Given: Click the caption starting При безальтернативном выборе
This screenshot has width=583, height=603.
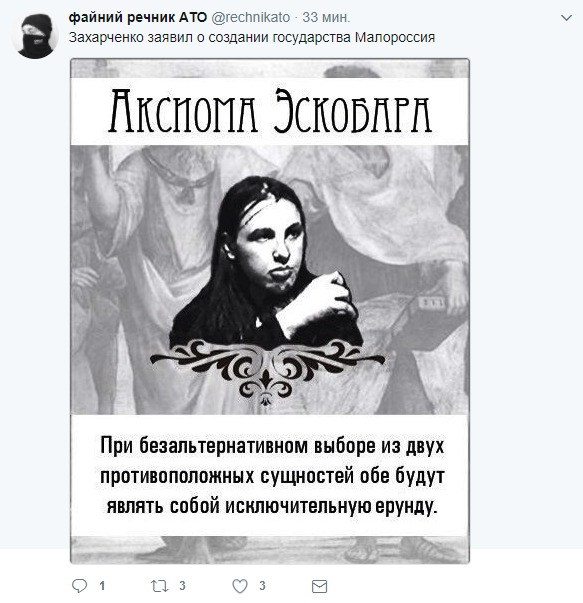Looking at the screenshot, I should [x=272, y=476].
